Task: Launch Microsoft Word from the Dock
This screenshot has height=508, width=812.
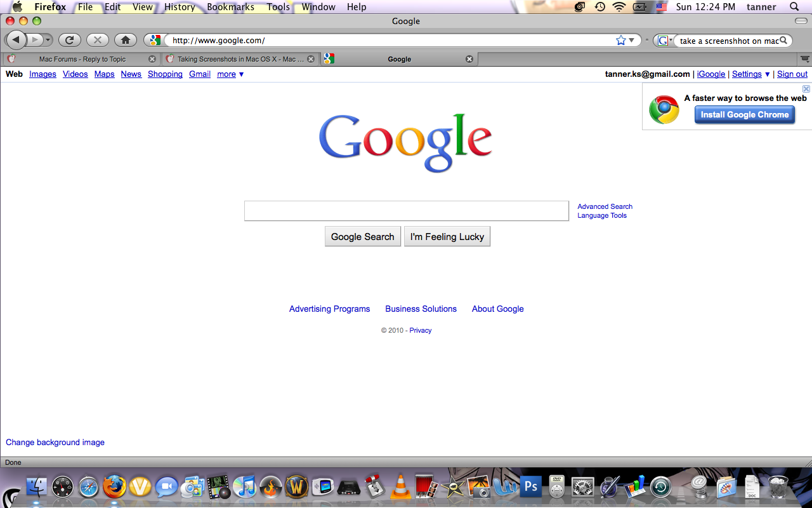Action: (x=505, y=488)
